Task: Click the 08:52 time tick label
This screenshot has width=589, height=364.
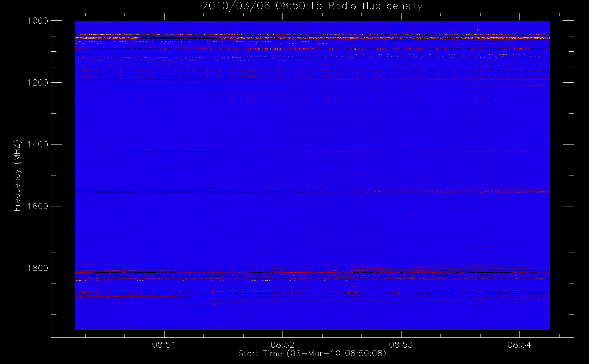Action: (282, 345)
